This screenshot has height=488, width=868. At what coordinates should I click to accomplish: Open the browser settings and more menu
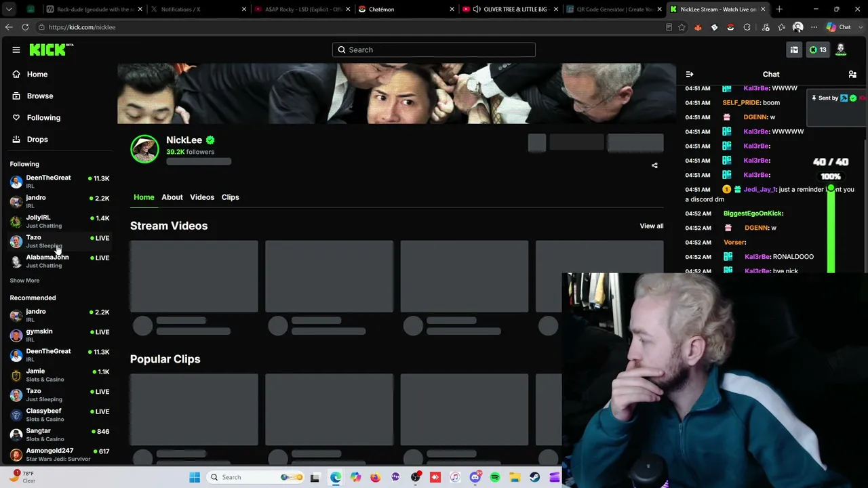click(x=814, y=27)
